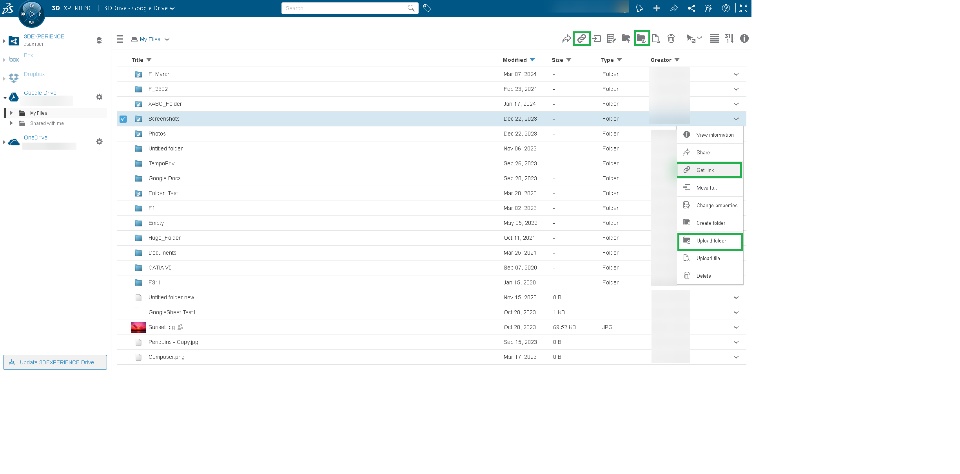Viewport: 960px width, 474px height.
Task: Open the Type column filter
Action: [x=619, y=60]
